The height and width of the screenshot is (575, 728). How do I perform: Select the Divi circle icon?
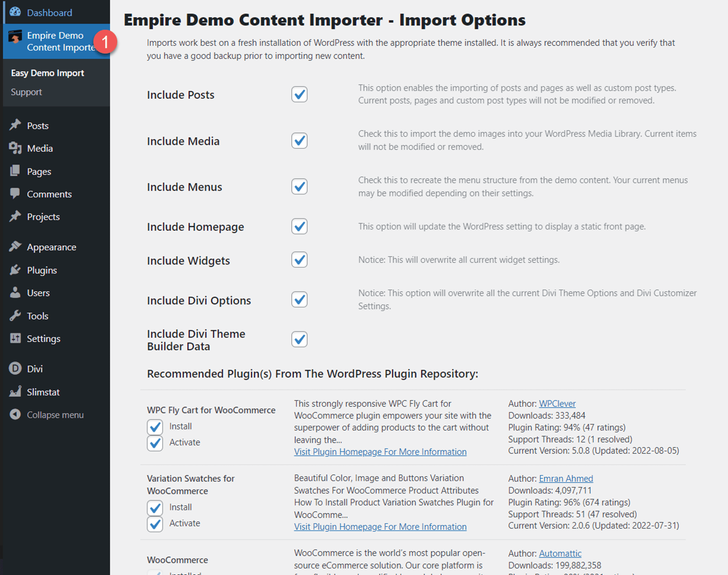click(15, 368)
